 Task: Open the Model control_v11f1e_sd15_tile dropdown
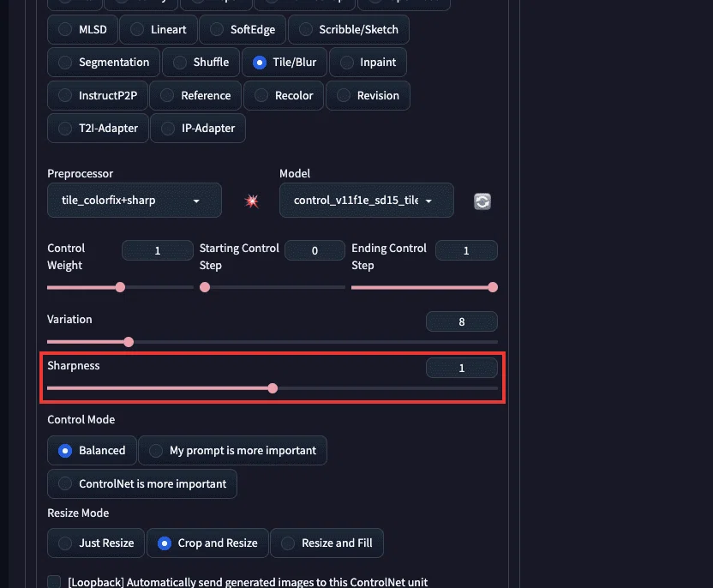click(367, 200)
